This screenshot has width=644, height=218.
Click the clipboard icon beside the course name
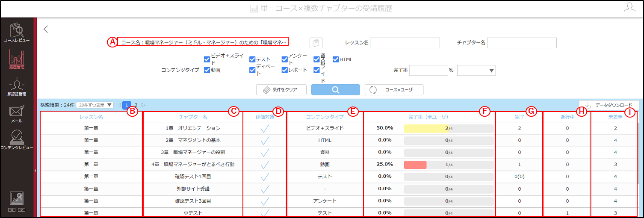[x=316, y=43]
